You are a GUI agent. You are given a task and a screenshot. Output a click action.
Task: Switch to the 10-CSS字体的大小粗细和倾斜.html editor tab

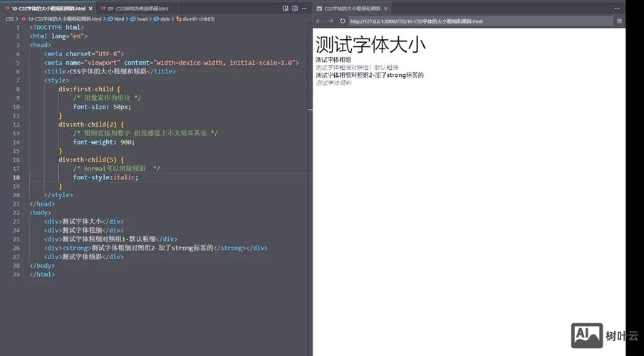[48, 9]
